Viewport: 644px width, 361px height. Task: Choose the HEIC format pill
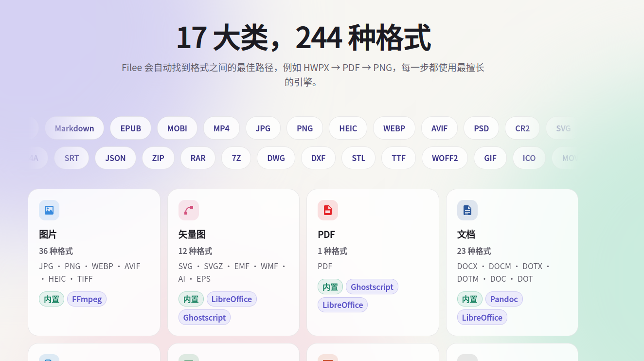tap(348, 128)
